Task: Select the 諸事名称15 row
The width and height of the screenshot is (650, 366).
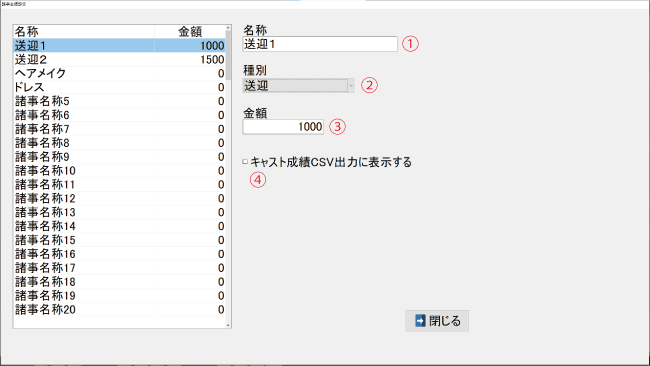Action: click(119, 240)
